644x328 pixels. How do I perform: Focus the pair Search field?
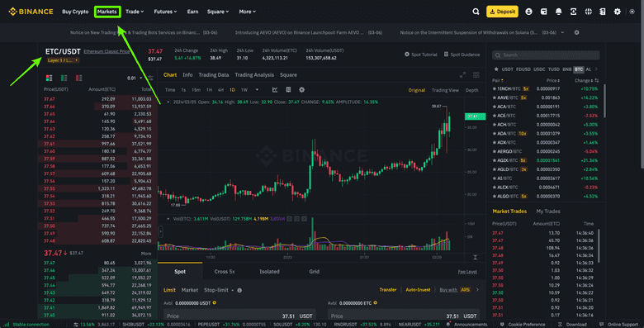pyautogui.click(x=546, y=55)
